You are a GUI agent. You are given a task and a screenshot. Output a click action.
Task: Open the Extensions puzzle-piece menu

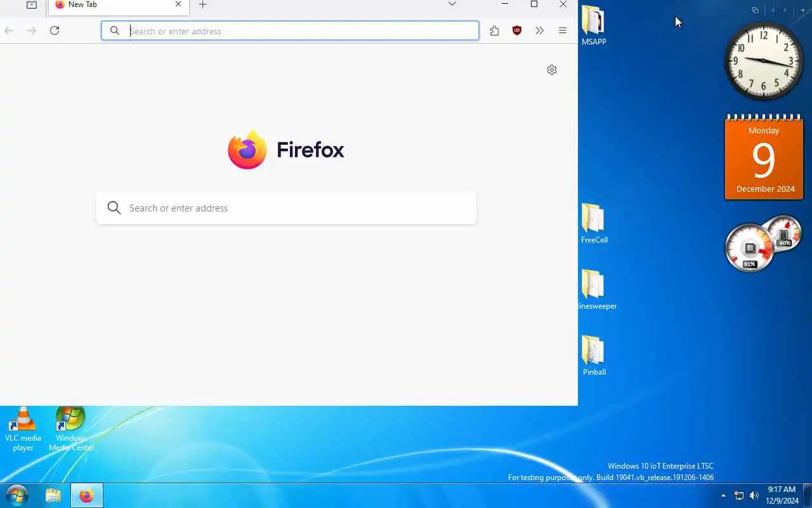pyautogui.click(x=495, y=30)
